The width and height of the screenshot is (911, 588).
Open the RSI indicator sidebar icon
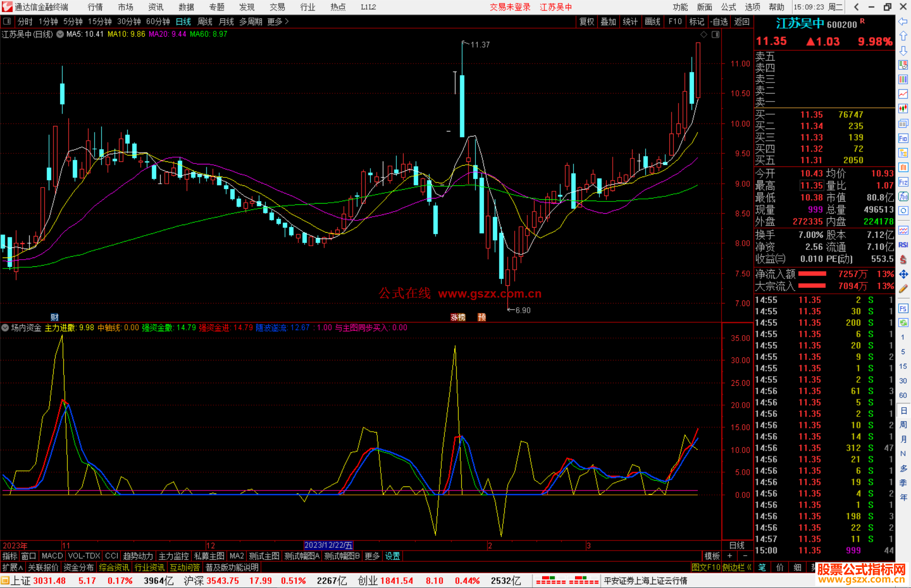tap(903, 245)
